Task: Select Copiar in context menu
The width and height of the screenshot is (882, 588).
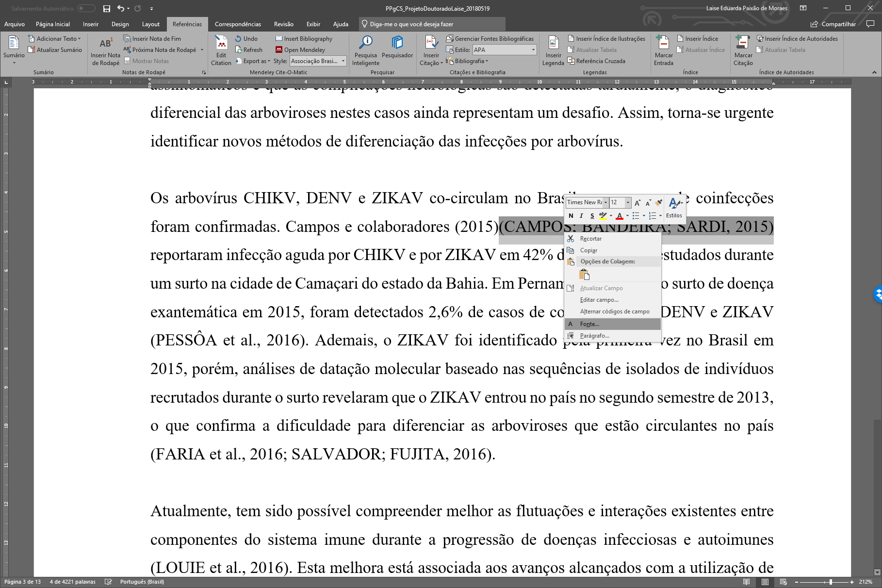Action: [613, 250]
